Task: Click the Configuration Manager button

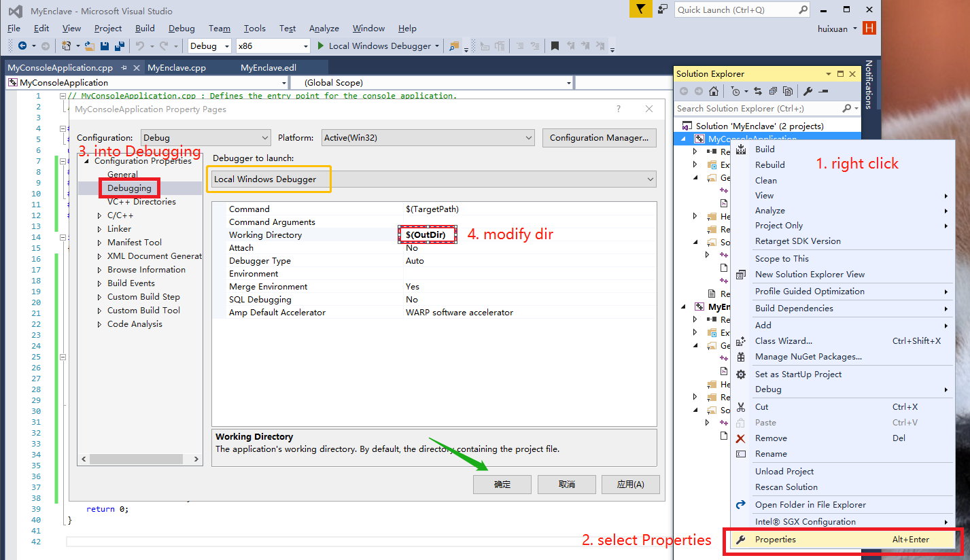Action: pyautogui.click(x=598, y=137)
